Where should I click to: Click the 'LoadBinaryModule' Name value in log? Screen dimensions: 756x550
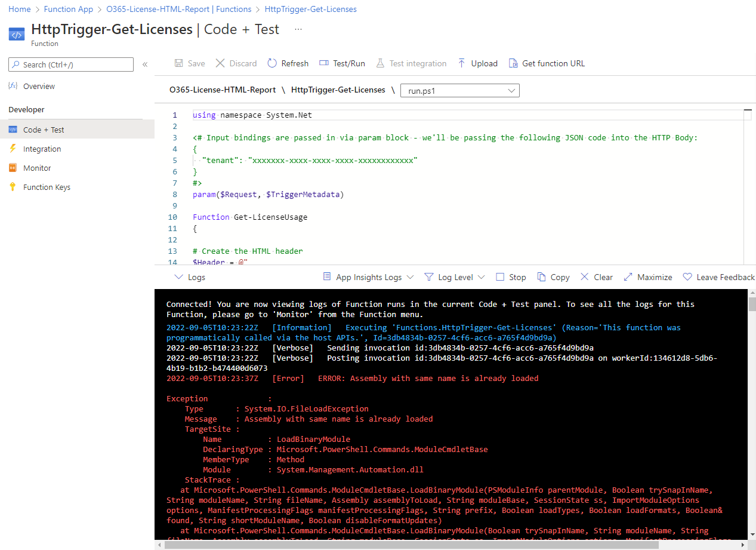coord(313,439)
